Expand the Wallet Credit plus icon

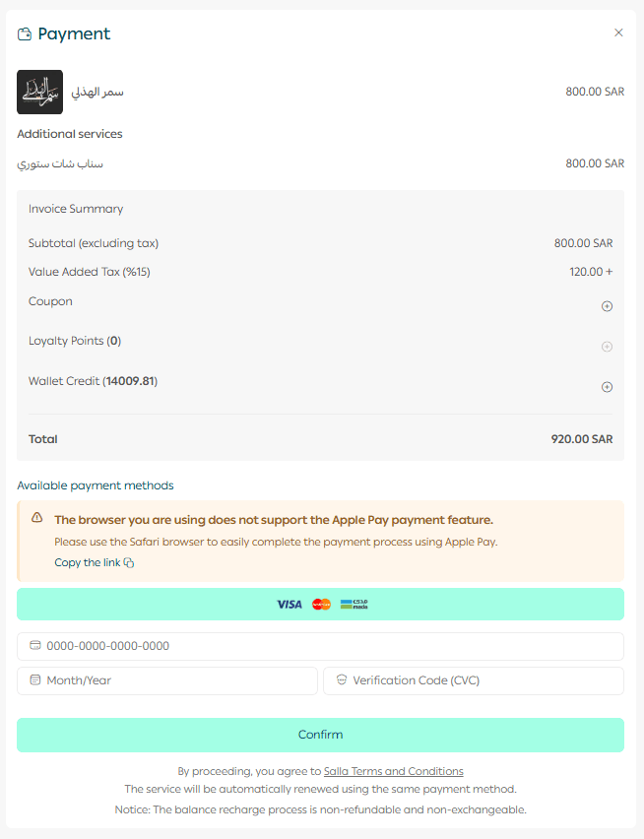point(607,387)
